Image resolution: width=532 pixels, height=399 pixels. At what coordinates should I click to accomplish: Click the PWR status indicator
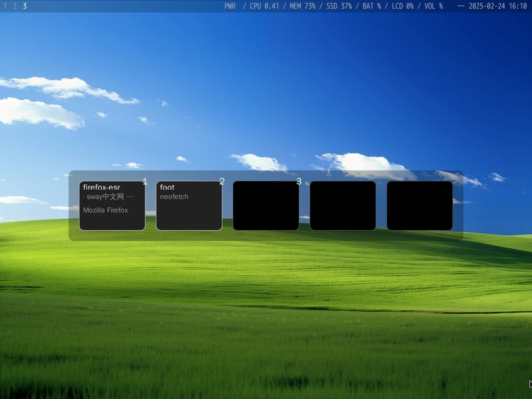(230, 6)
